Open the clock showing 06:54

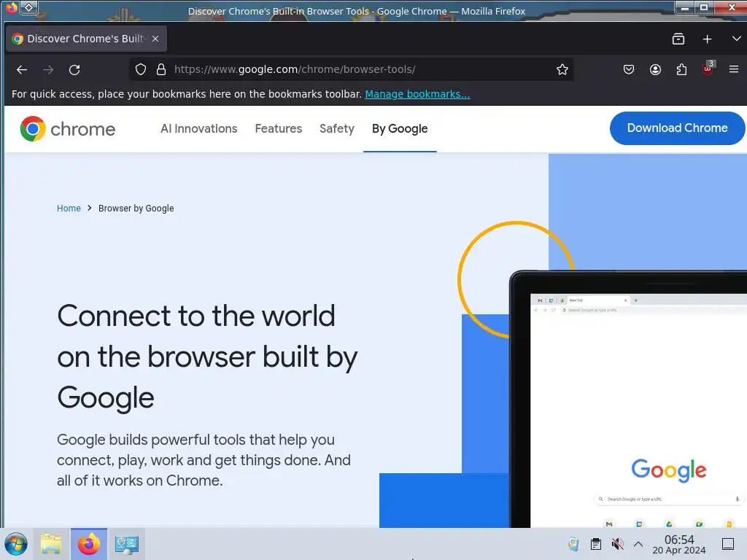[x=679, y=544]
